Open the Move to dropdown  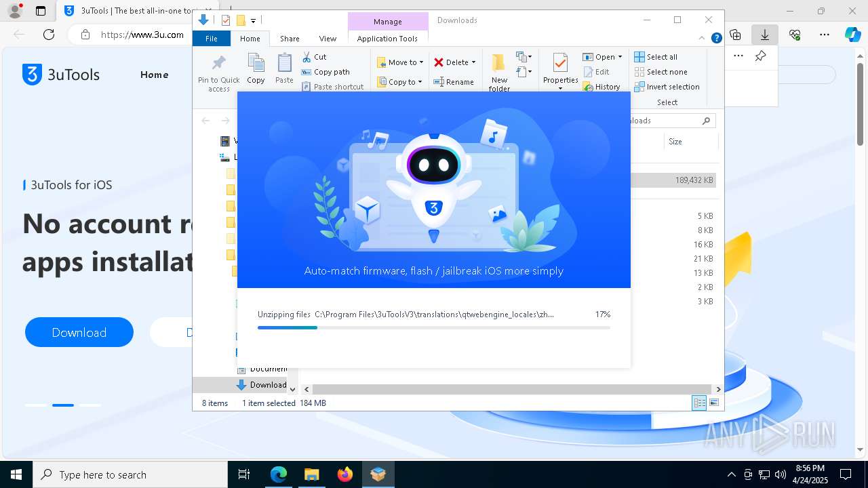point(401,62)
